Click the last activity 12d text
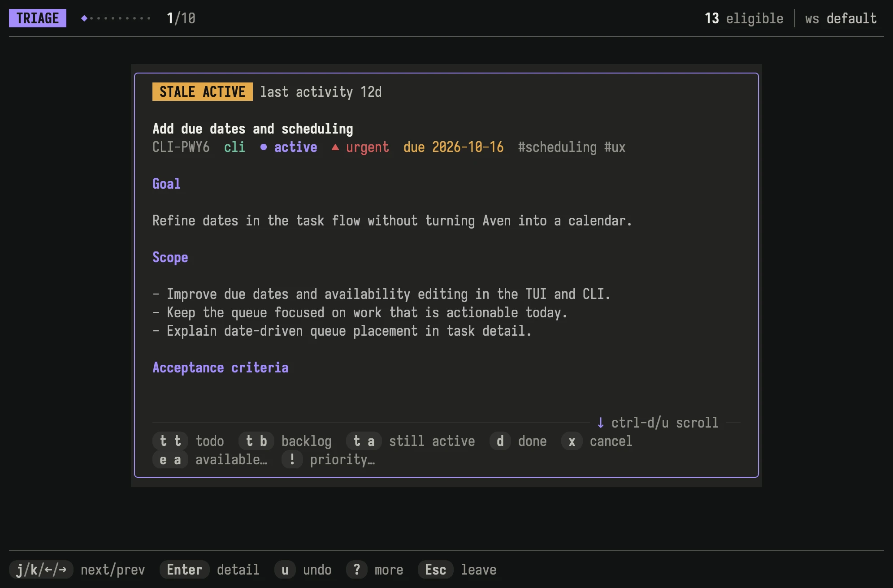 click(321, 92)
